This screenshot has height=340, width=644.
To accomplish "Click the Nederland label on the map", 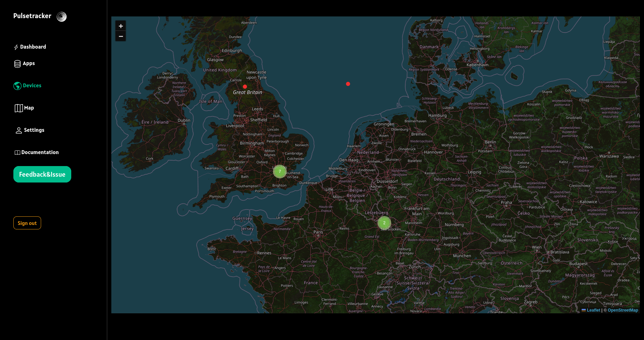I will [368, 152].
